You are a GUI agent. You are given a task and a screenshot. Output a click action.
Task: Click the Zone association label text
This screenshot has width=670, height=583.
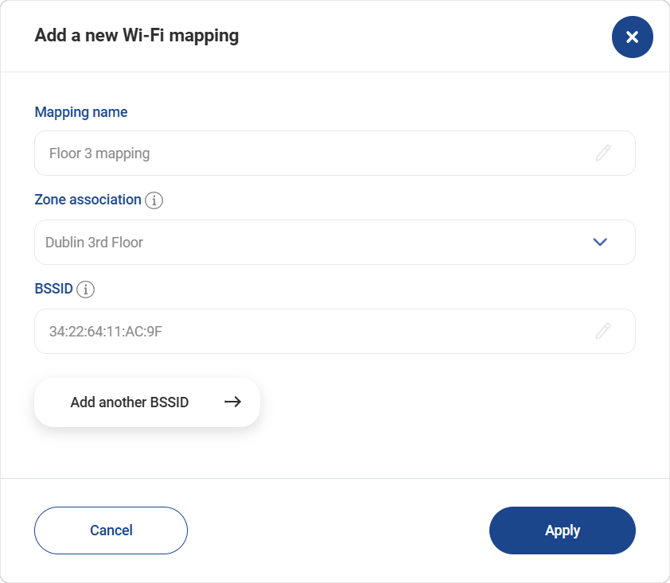(x=88, y=200)
